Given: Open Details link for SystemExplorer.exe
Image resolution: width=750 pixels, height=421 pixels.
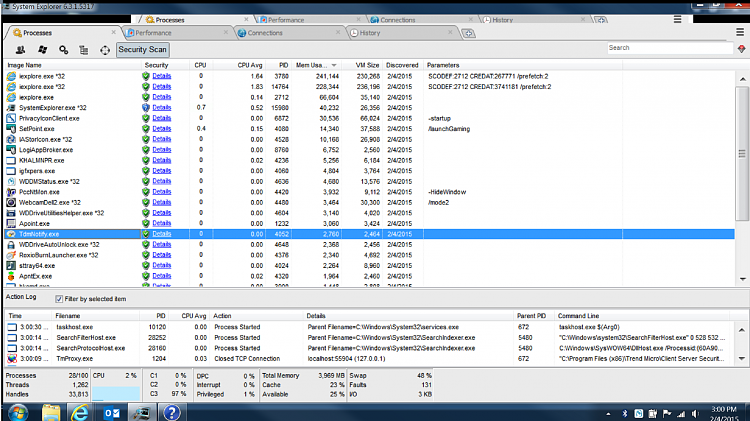Looking at the screenshot, I should point(162,108).
